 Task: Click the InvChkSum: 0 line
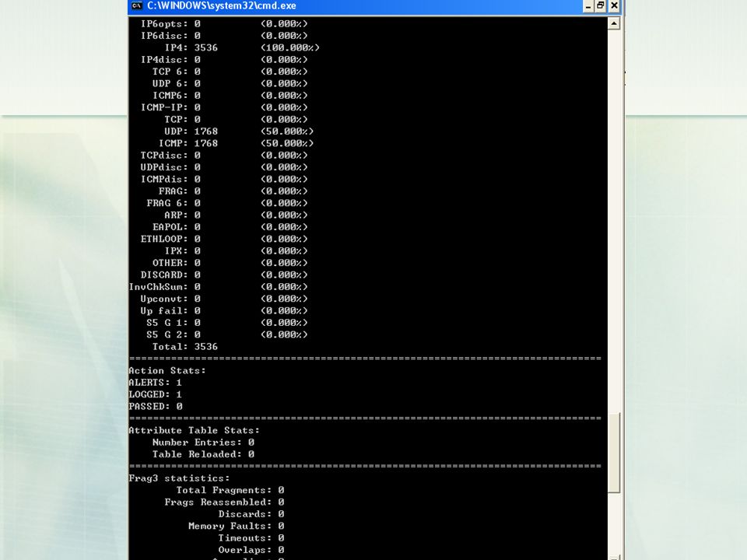click(218, 287)
